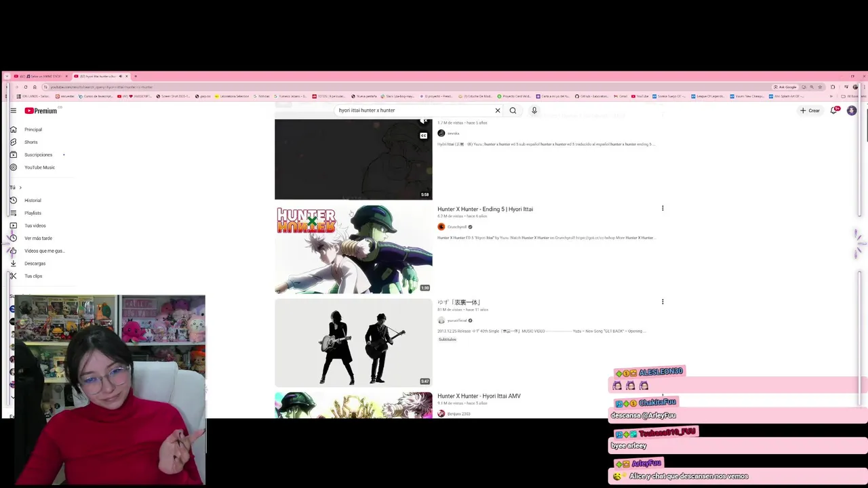Open new browser tab with plus

pos(135,76)
